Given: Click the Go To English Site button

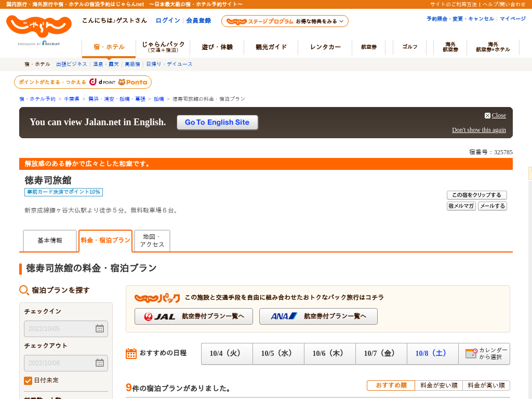Looking at the screenshot, I should point(217,123).
